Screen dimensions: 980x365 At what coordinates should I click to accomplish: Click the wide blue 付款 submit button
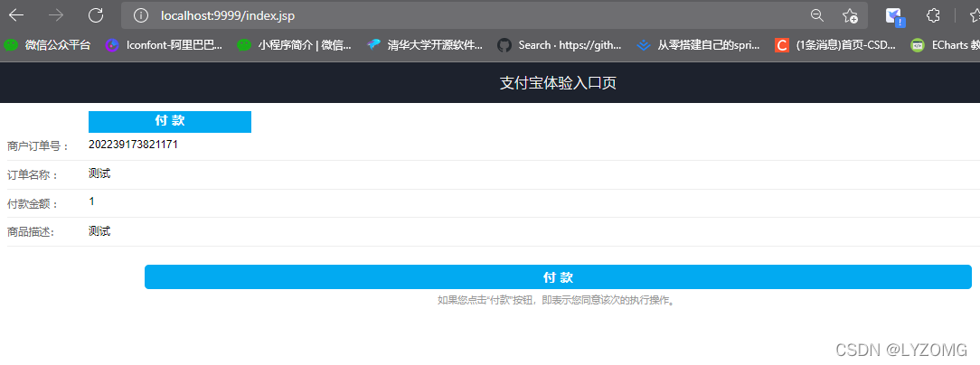tap(558, 276)
